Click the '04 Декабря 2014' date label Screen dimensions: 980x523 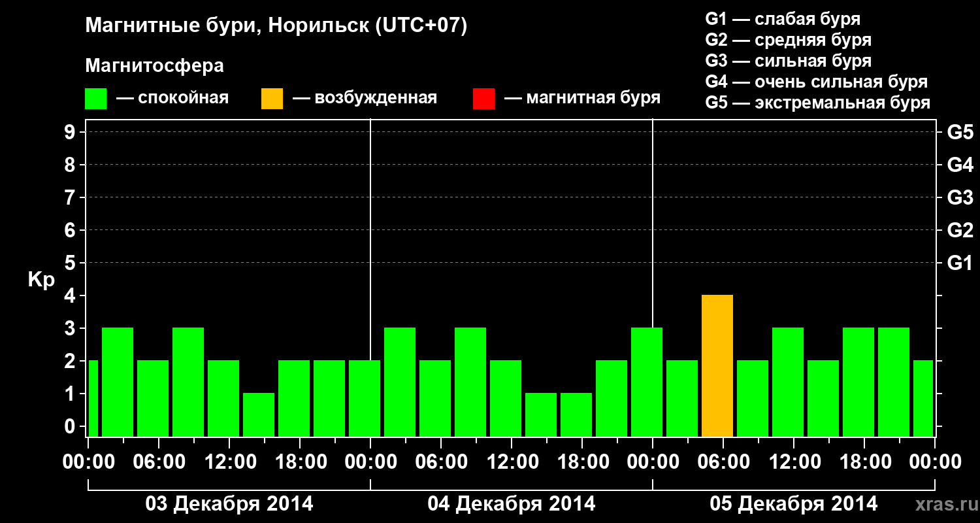coord(512,504)
